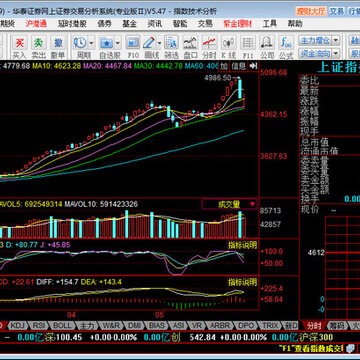Screen dimensions: 360x360
Task: Open the 帮助 menu
Action: (x=295, y=24)
